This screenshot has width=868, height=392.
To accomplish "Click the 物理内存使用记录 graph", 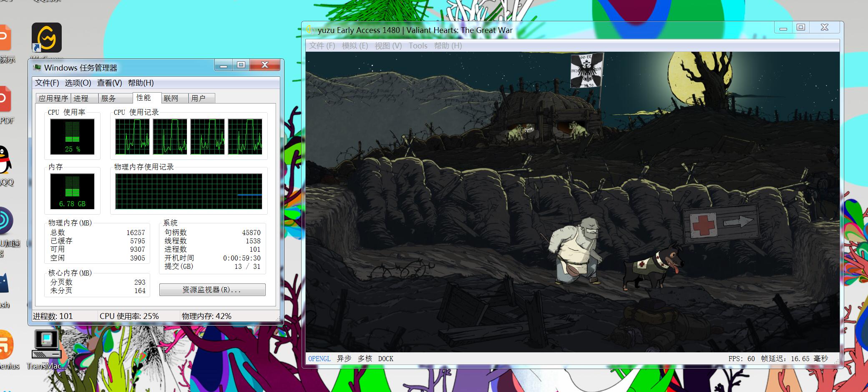I will click(189, 191).
